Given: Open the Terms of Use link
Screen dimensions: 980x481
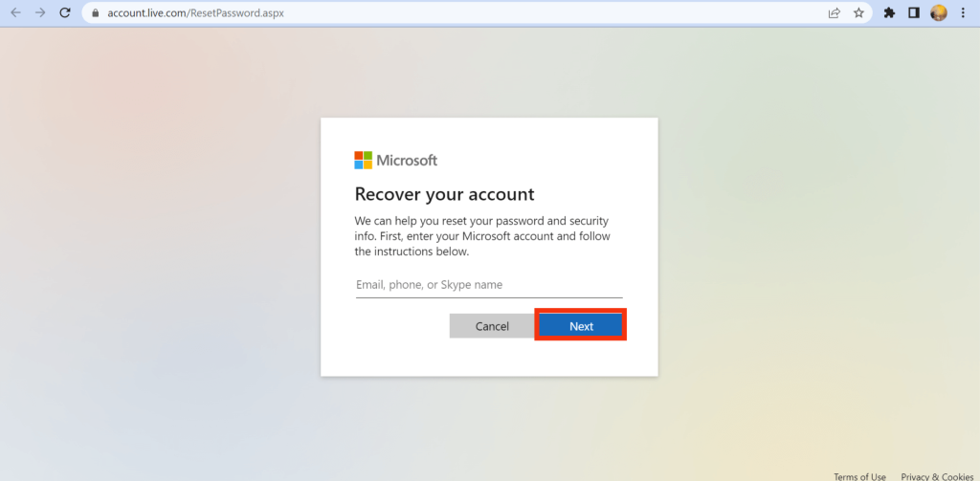Looking at the screenshot, I should tap(859, 476).
